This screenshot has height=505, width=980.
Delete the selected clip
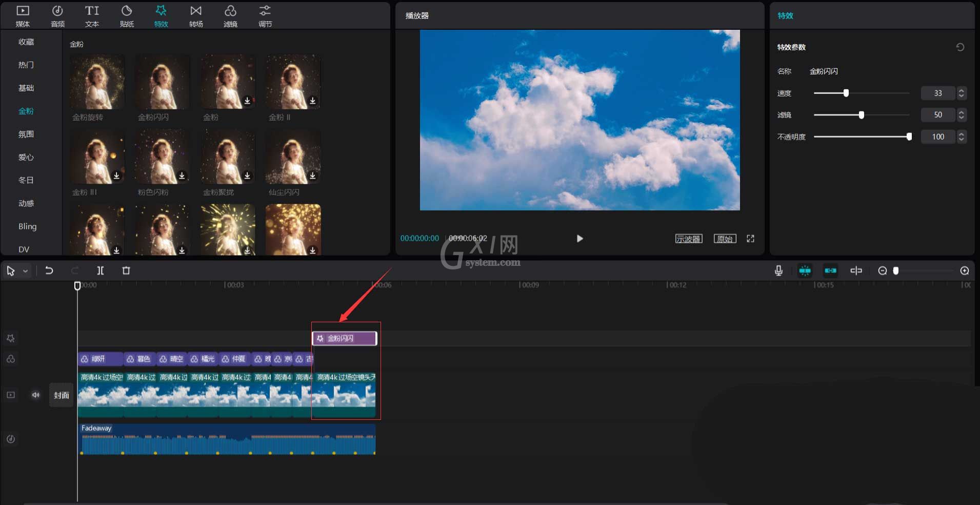point(126,270)
